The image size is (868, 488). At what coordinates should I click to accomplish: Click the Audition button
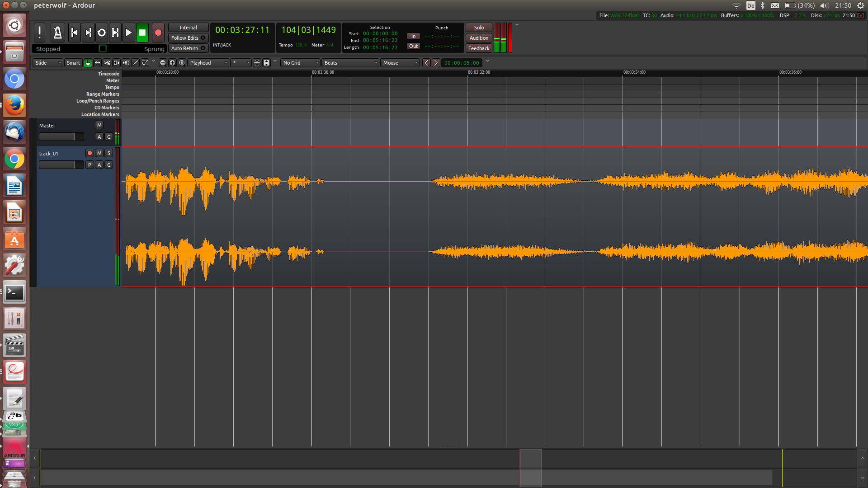[x=478, y=38]
